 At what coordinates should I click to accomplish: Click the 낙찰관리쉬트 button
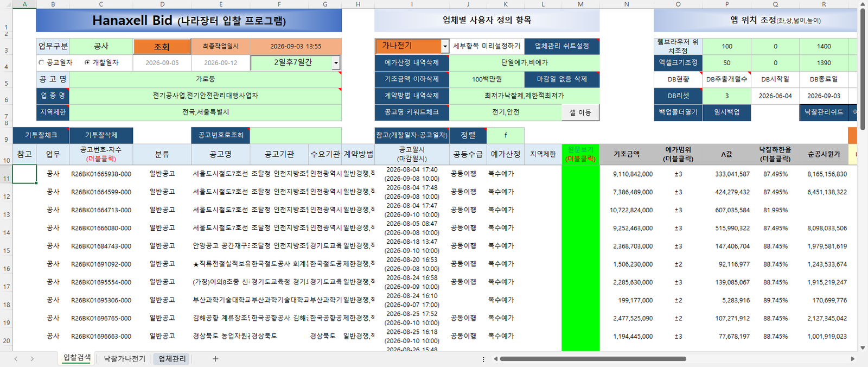(x=824, y=112)
